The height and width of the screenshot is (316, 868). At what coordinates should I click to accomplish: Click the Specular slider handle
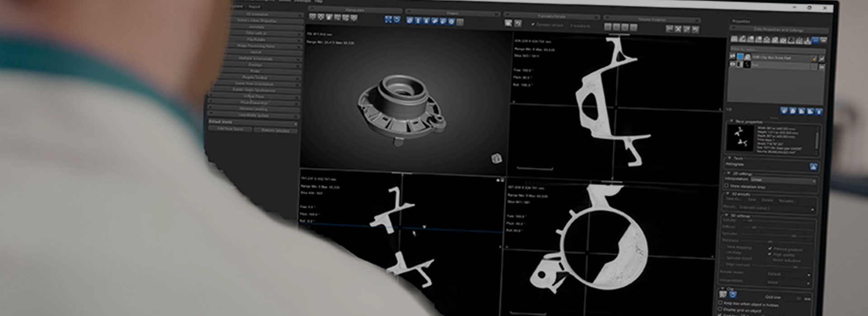tap(794, 236)
